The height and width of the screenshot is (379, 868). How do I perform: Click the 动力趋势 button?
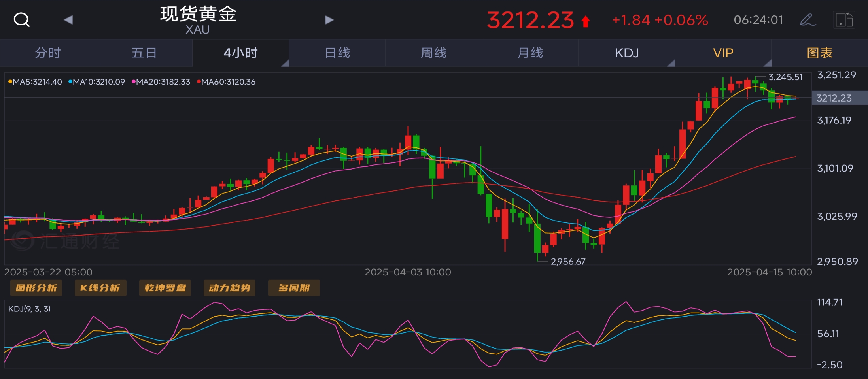pos(229,288)
